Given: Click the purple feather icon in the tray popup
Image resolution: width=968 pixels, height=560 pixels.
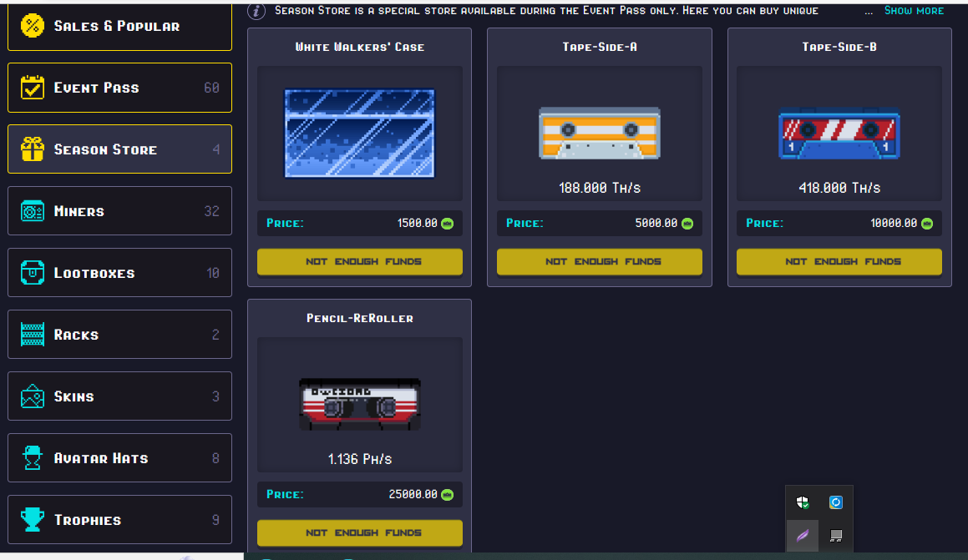Looking at the screenshot, I should coord(803,534).
